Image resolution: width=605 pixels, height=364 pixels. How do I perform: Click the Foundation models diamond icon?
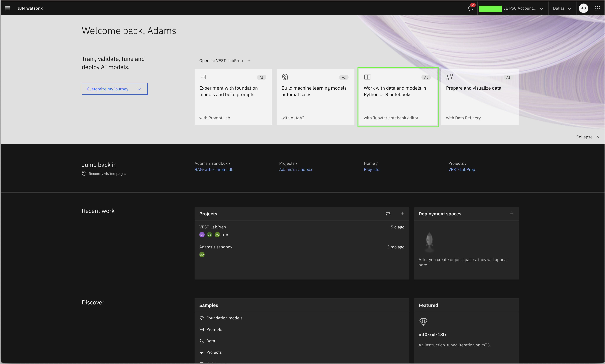point(202,318)
